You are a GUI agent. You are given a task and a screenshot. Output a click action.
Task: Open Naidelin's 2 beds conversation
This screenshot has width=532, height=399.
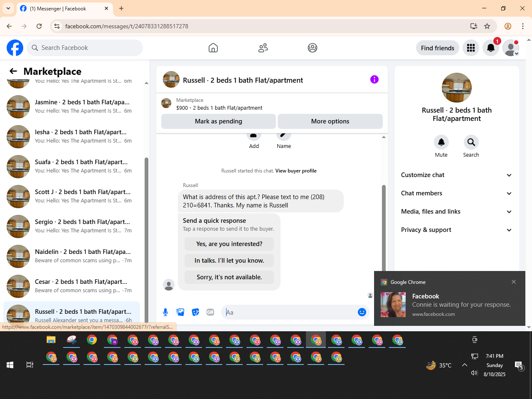[x=71, y=256]
